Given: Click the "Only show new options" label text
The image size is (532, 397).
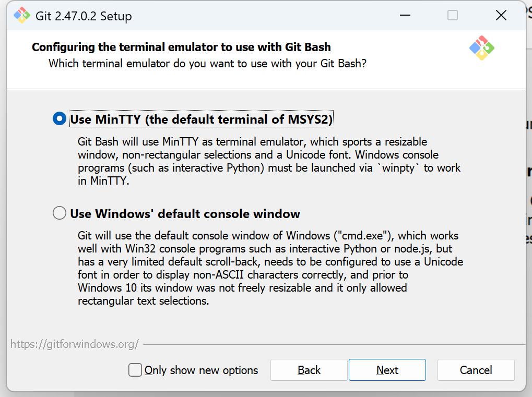Looking at the screenshot, I should tap(201, 370).
